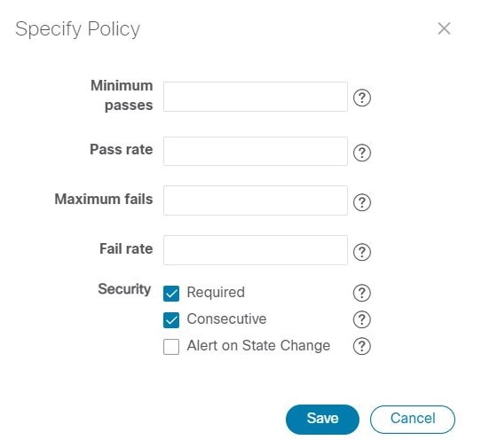Image resolution: width=497 pixels, height=448 pixels.
Task: Focus the Minimum passes input field
Action: point(256,97)
